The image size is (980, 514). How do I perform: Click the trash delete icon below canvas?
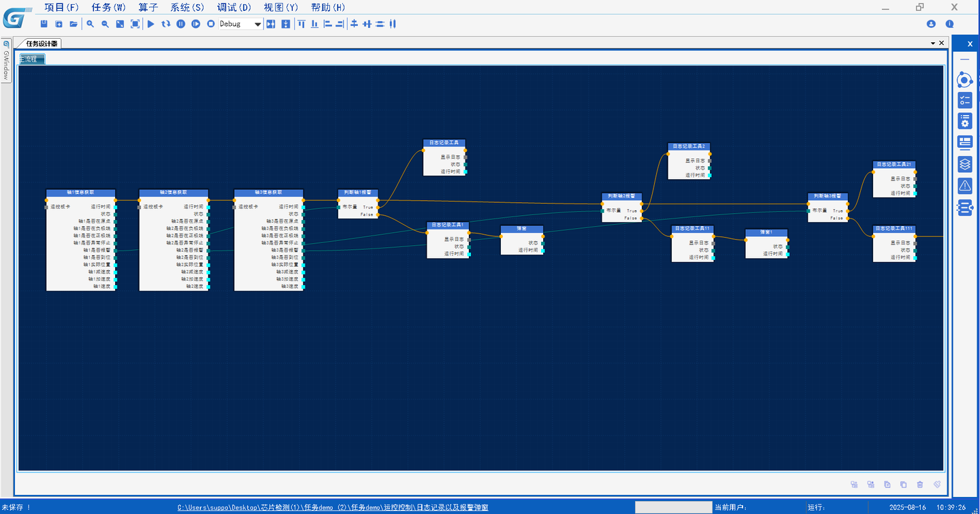point(920,485)
